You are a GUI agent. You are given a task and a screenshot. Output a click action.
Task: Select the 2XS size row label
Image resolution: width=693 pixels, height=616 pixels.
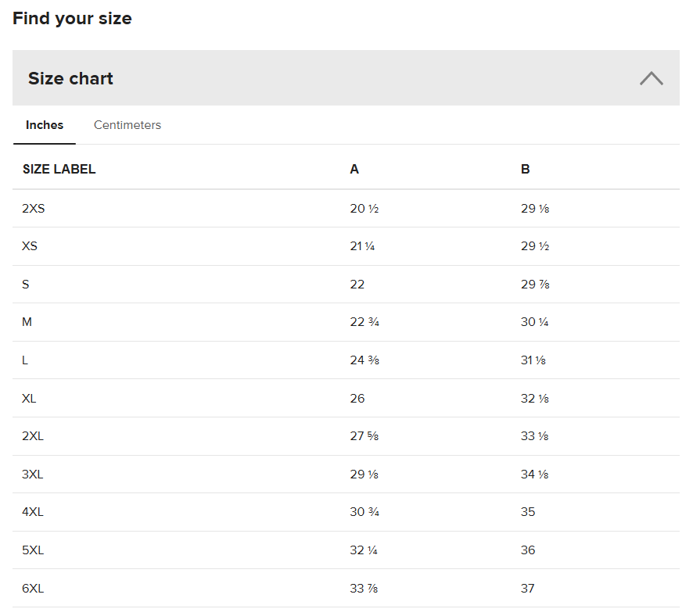[34, 209]
